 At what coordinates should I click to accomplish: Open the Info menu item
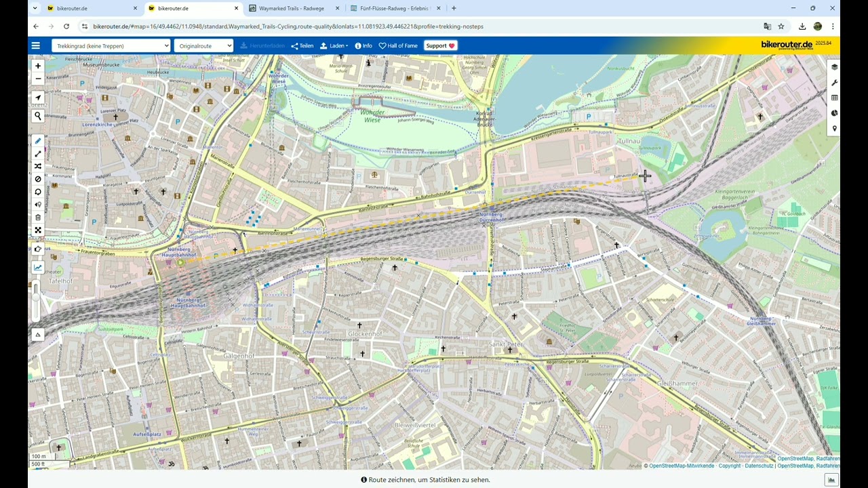tap(363, 45)
